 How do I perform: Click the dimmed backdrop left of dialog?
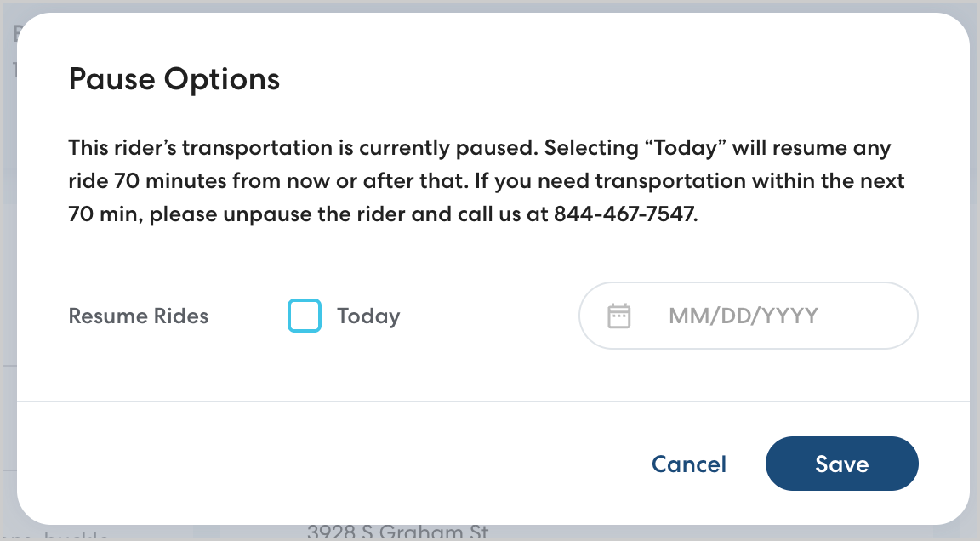click(8, 255)
